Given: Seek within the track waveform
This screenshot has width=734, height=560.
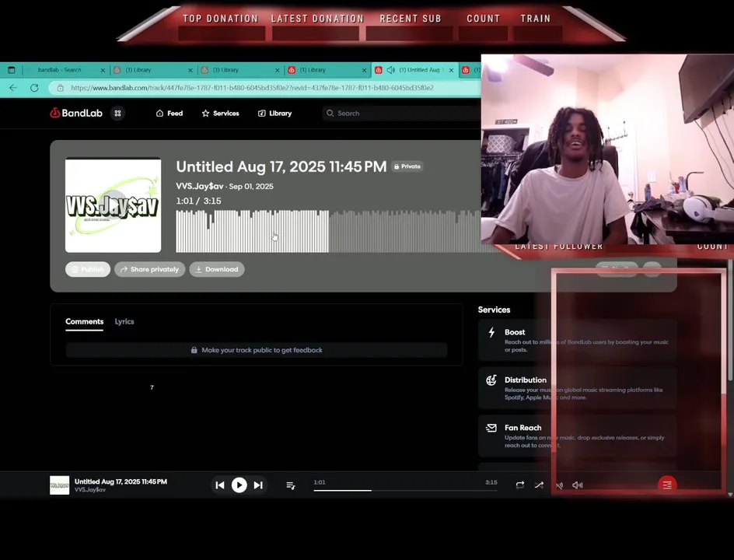Looking at the screenshot, I should click(x=328, y=231).
